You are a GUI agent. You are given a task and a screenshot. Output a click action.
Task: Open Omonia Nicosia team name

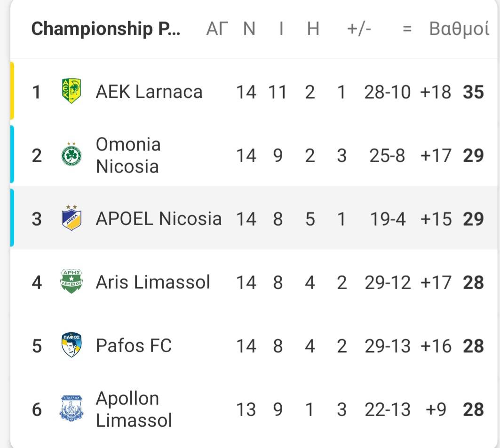[x=128, y=155]
